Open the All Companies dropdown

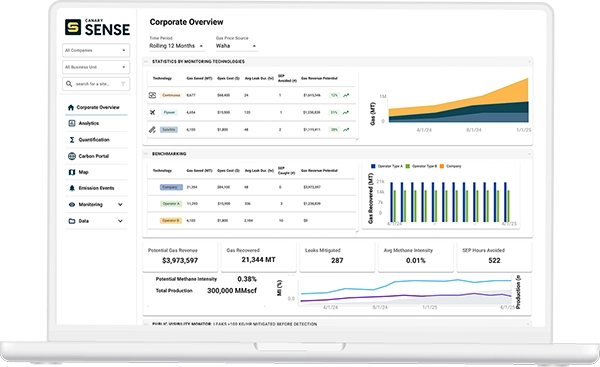click(x=96, y=50)
